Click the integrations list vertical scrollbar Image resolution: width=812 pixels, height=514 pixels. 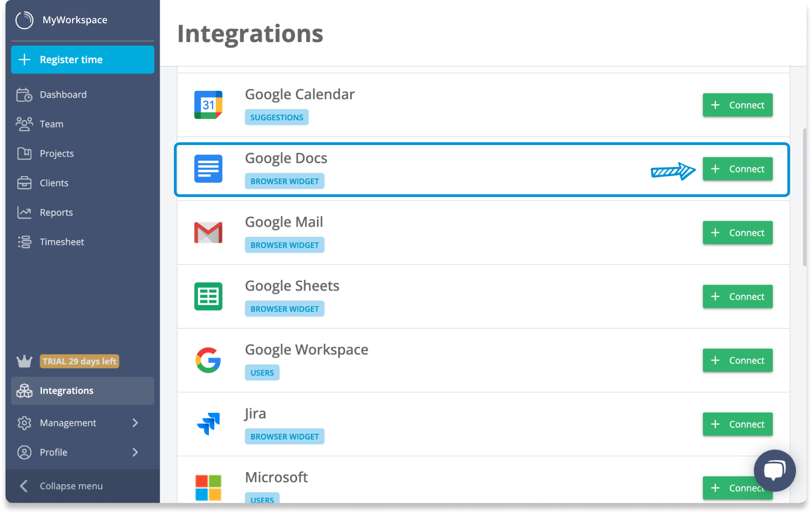click(805, 197)
